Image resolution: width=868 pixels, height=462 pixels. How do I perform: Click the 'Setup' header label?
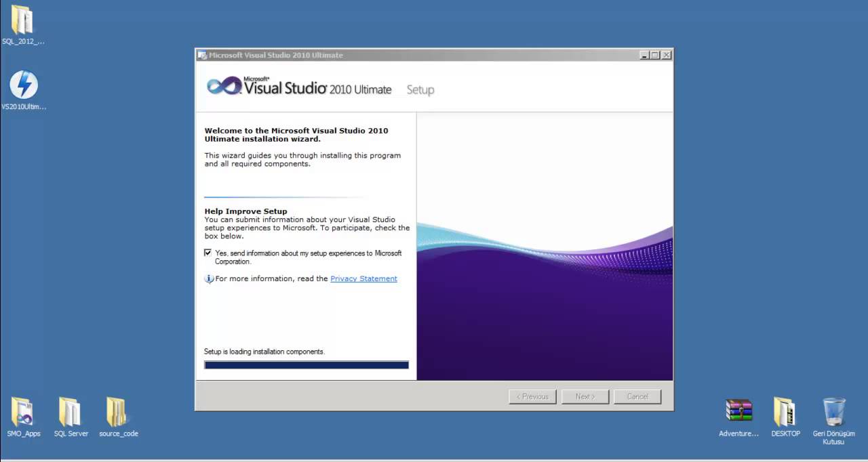[x=420, y=90]
